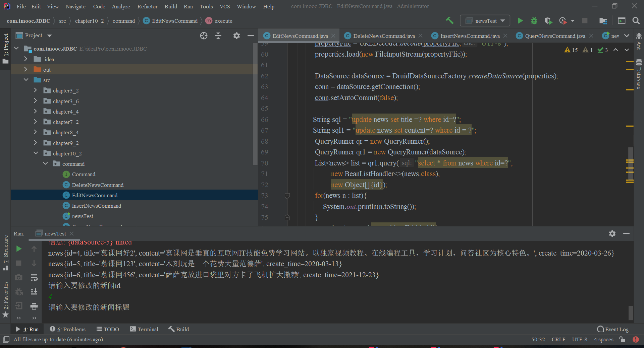Click the CRLF line separator in status bar
The width and height of the screenshot is (644, 348).
pos(558,339)
